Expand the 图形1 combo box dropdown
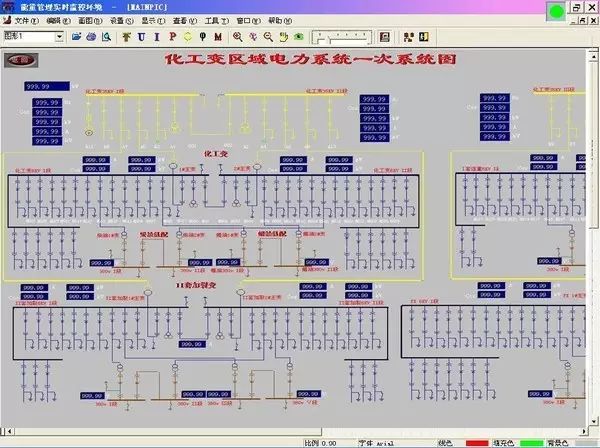This screenshot has width=600, height=448. pyautogui.click(x=59, y=37)
